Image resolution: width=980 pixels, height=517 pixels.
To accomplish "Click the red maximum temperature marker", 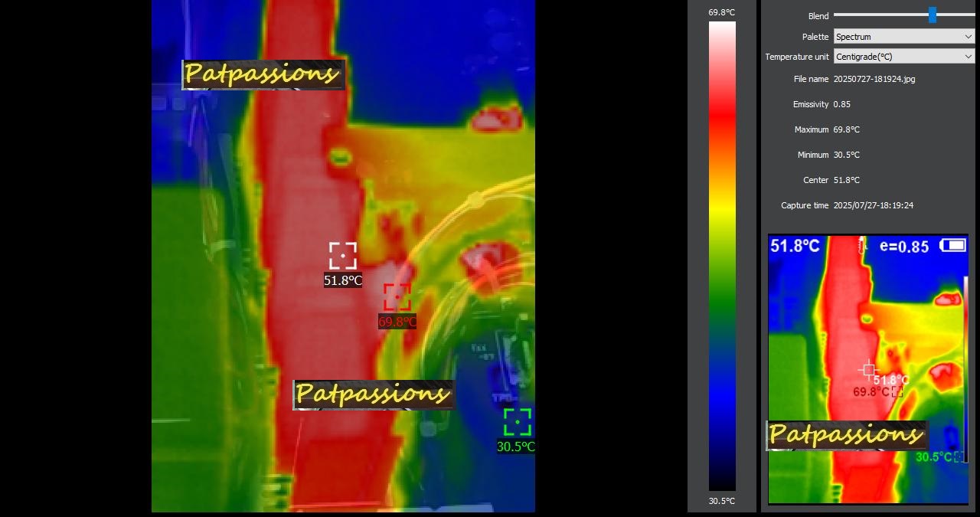I will (397, 297).
